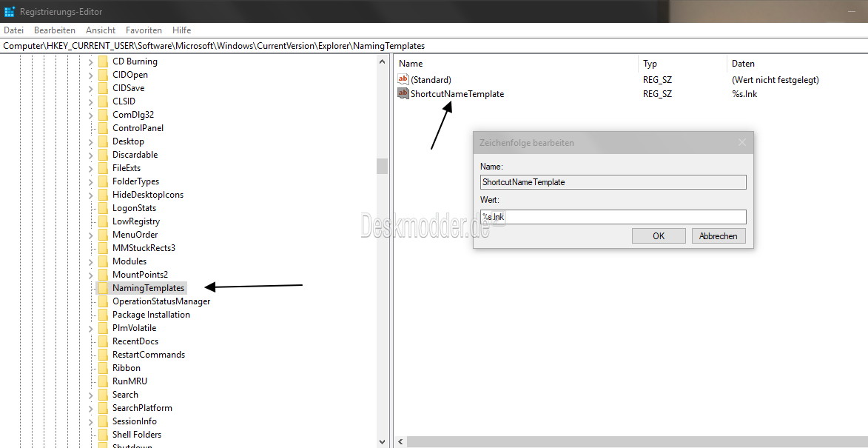Click the (Standard) string value icon
The width and height of the screenshot is (868, 448).
point(403,79)
